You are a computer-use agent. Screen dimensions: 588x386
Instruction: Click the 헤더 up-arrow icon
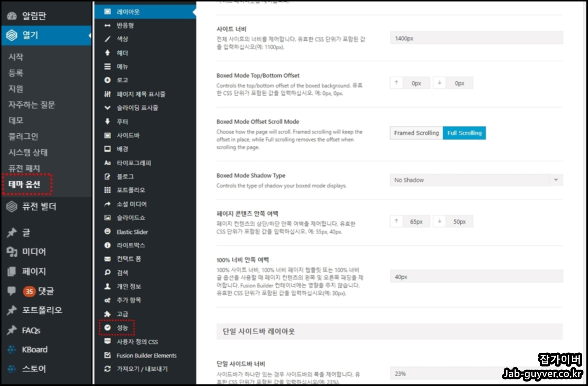point(107,53)
